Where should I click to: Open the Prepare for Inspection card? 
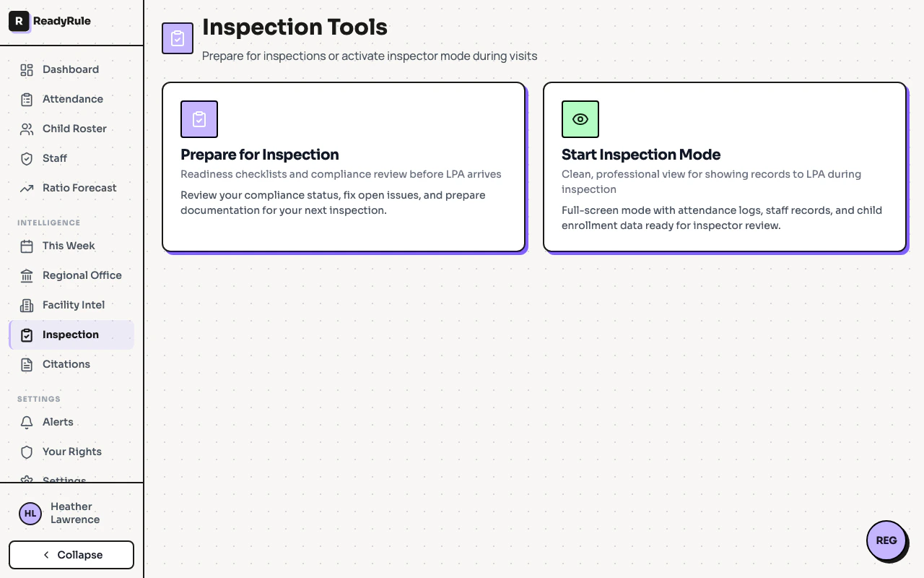tap(344, 167)
